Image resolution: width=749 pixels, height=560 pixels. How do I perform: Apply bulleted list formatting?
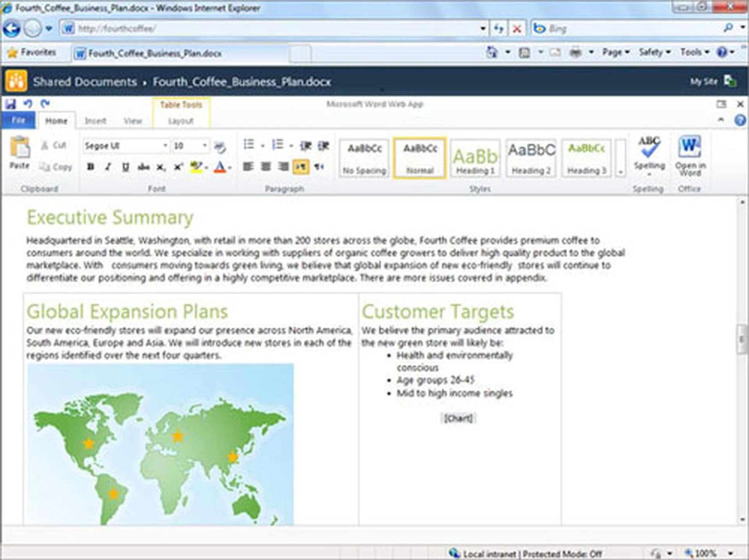coord(248,145)
